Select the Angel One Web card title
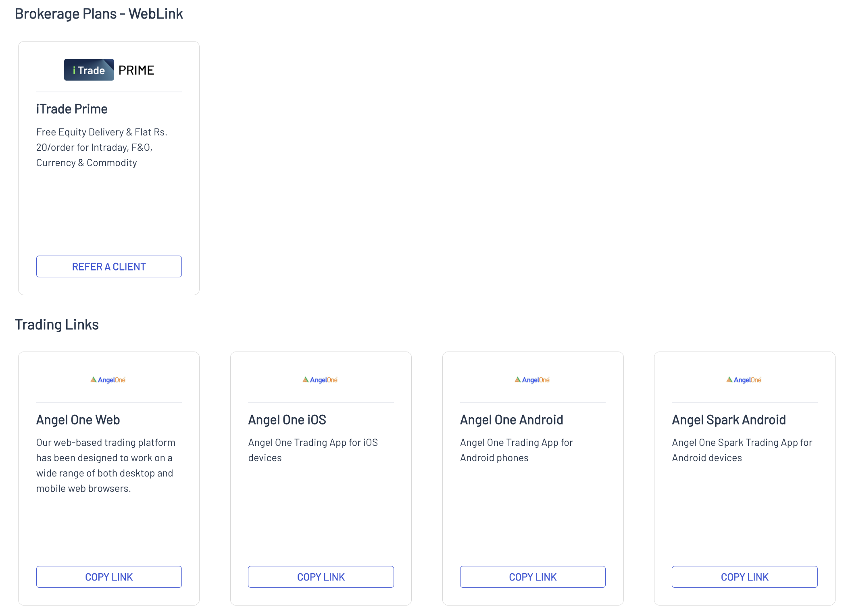Screen dimensions: 846x616 (x=78, y=420)
